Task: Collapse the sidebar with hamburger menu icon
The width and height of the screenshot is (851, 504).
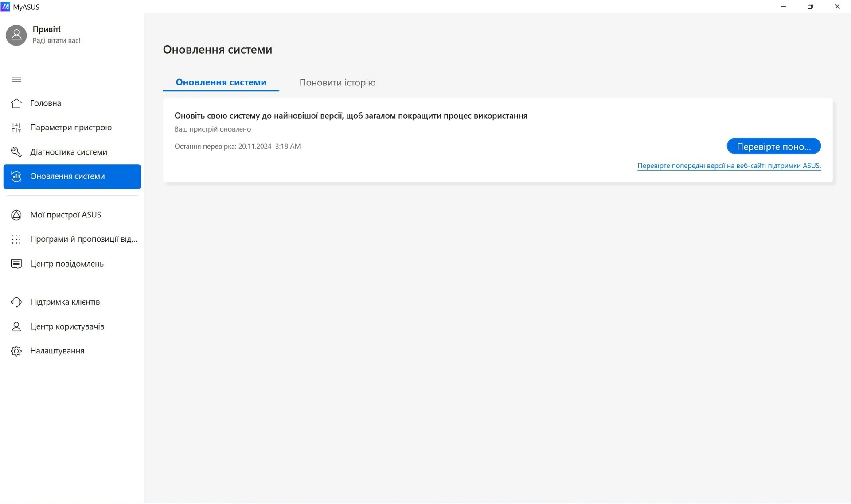Action: coord(16,79)
